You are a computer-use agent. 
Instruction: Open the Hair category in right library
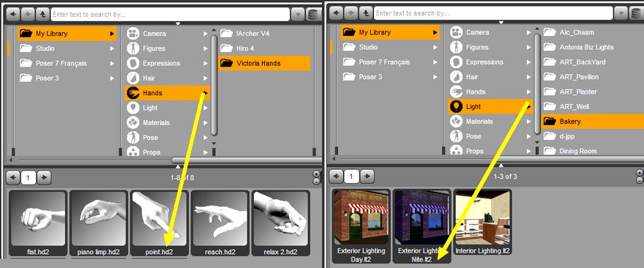point(490,77)
